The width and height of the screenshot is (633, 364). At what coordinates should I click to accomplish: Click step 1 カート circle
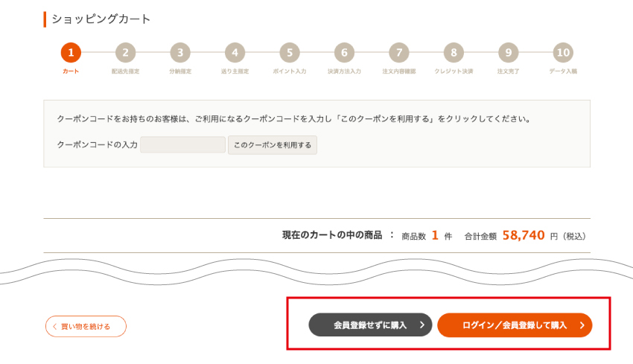(x=71, y=53)
